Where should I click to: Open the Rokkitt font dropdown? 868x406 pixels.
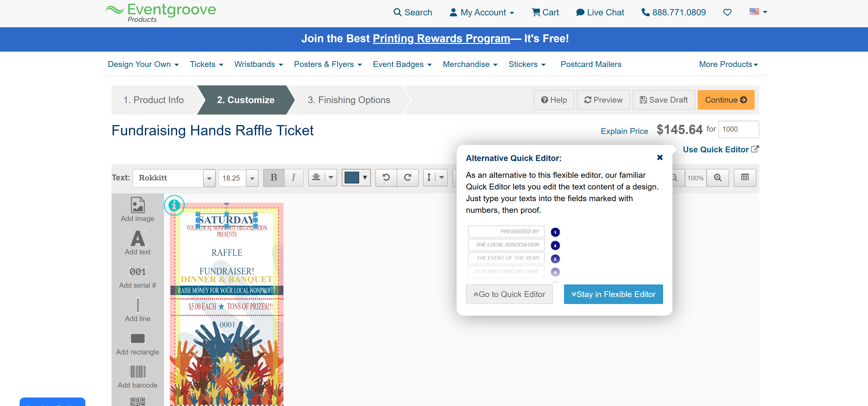tap(209, 178)
